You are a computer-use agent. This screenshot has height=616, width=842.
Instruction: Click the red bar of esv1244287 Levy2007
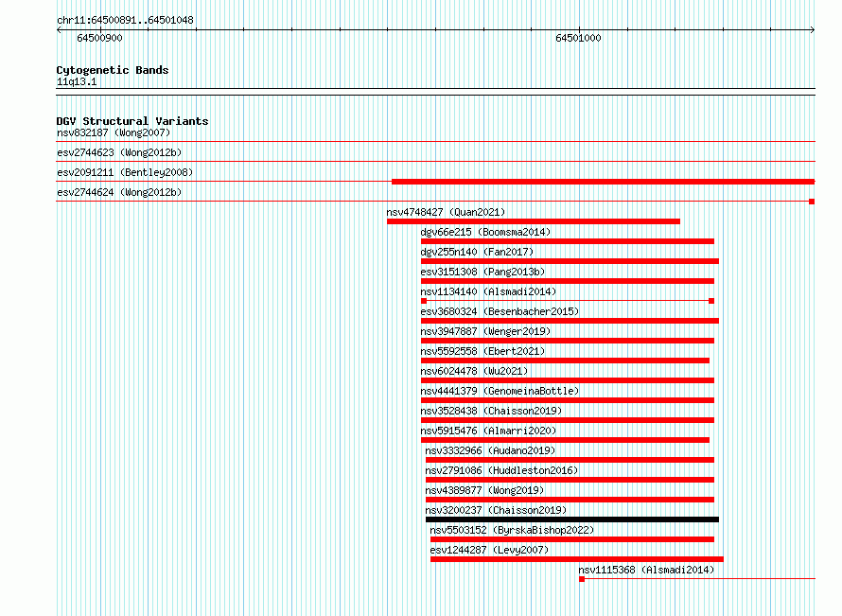pyautogui.click(x=577, y=559)
